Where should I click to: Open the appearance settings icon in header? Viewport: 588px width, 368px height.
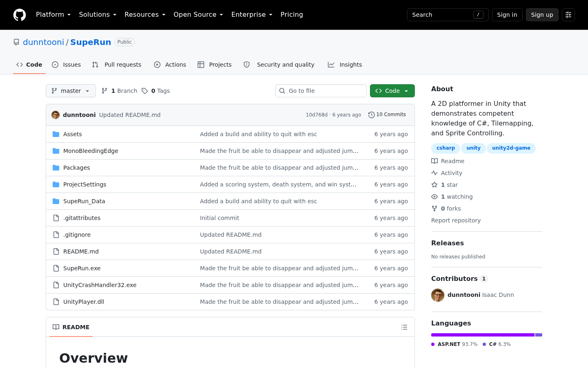(568, 15)
